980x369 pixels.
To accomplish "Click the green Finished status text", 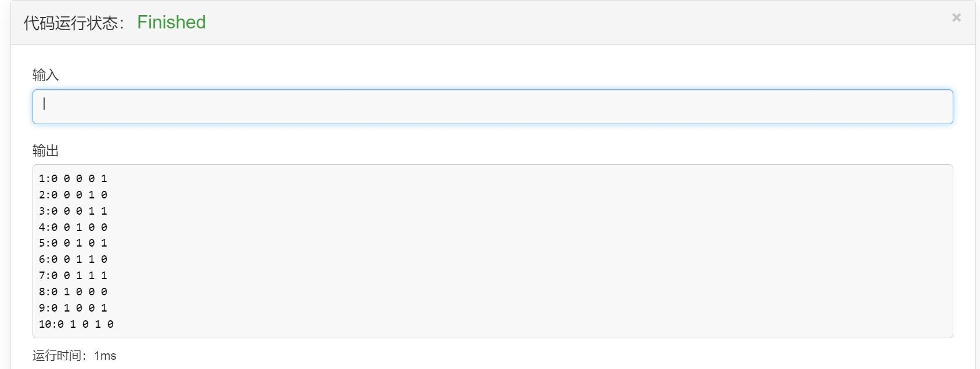I will click(x=171, y=22).
